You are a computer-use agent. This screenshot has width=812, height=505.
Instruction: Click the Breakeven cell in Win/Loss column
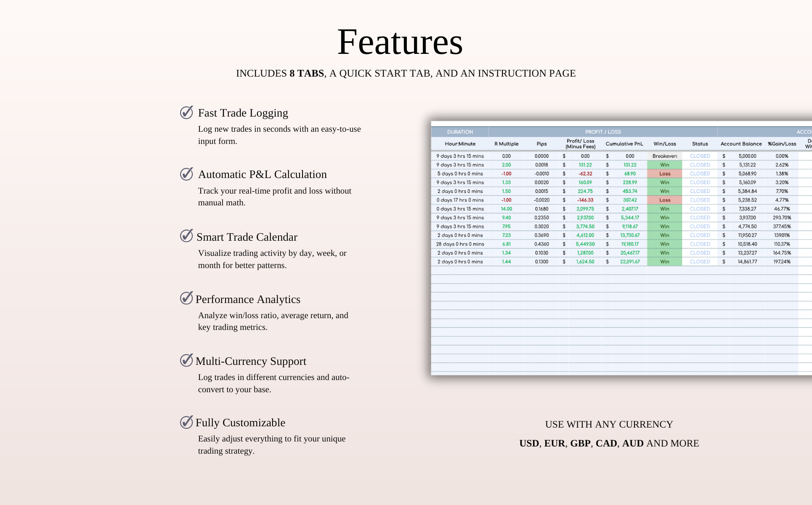[665, 156]
